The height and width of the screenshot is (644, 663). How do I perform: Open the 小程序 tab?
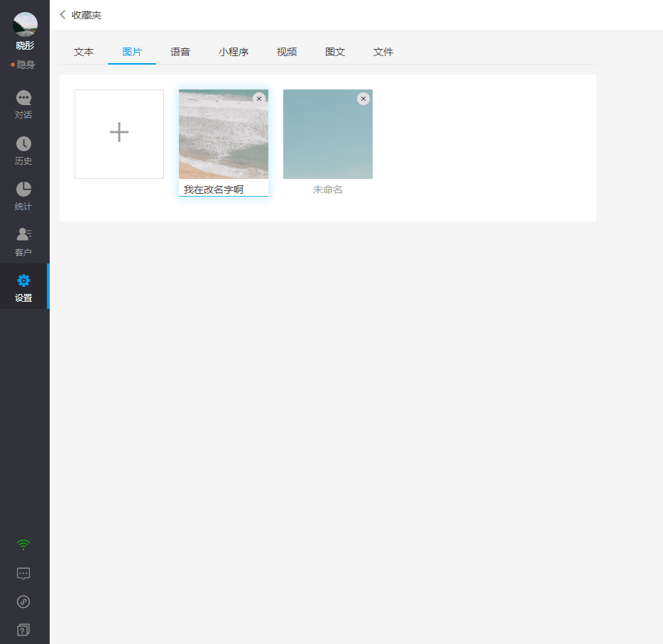click(x=234, y=52)
